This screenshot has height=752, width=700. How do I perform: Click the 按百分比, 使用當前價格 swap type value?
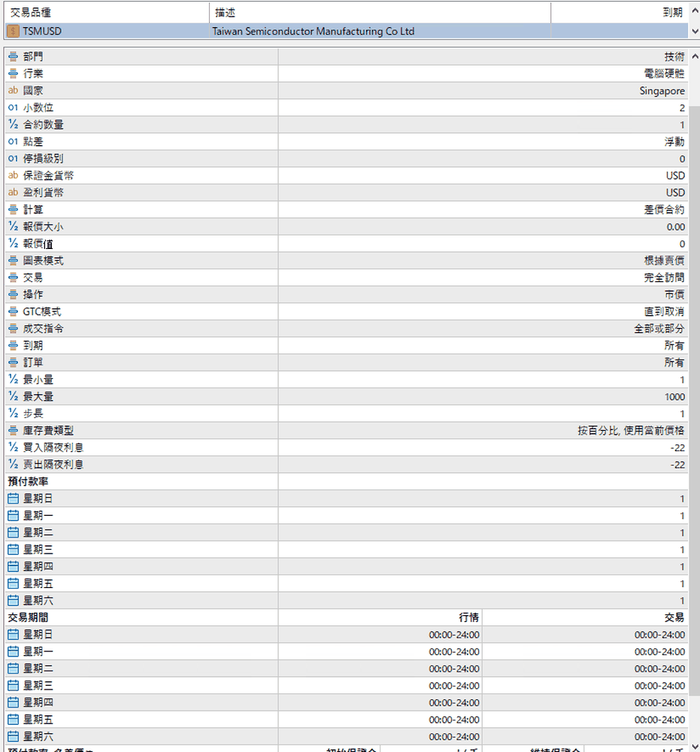631,430
